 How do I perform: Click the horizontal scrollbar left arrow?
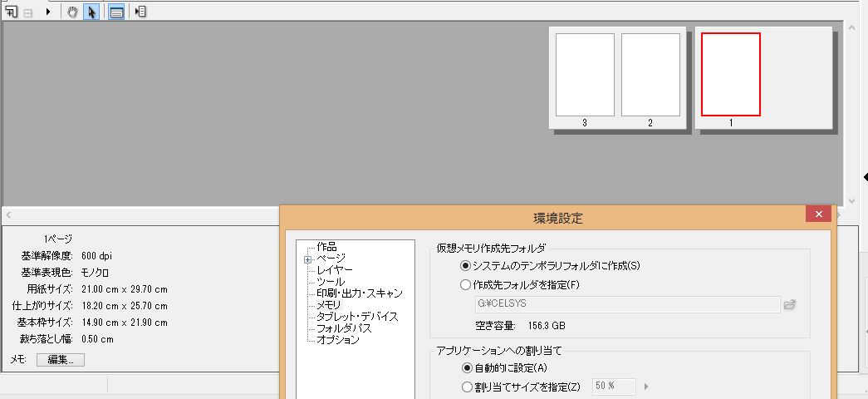tap(8, 215)
